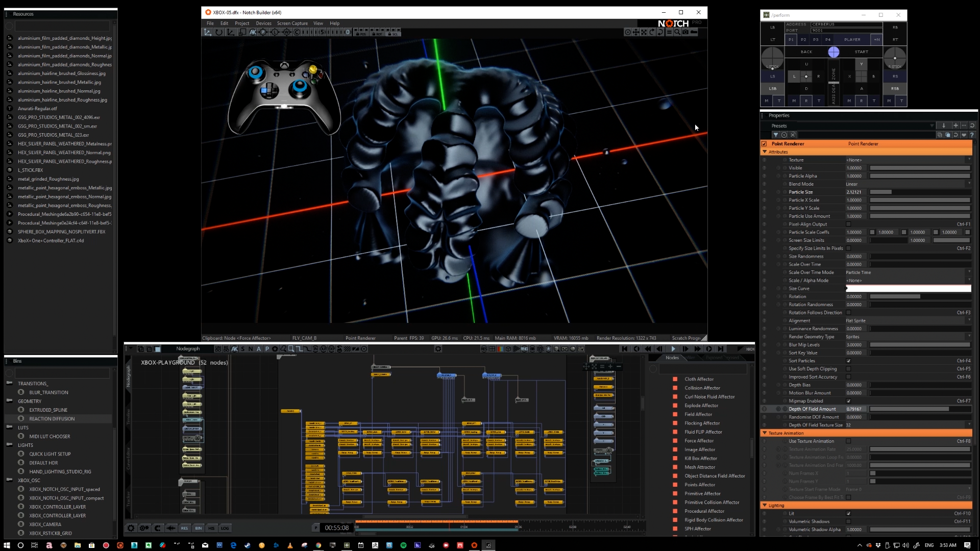Collapse the Texture Animation section

tap(765, 433)
